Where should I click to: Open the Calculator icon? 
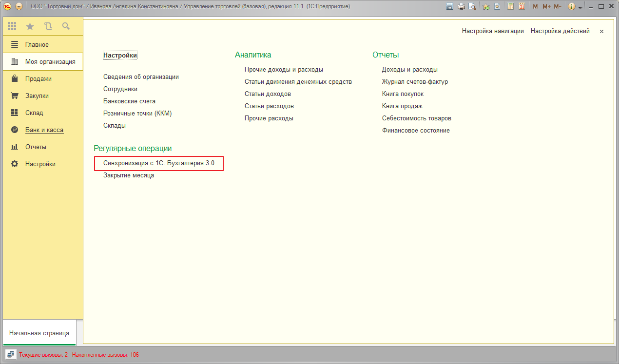pos(510,6)
